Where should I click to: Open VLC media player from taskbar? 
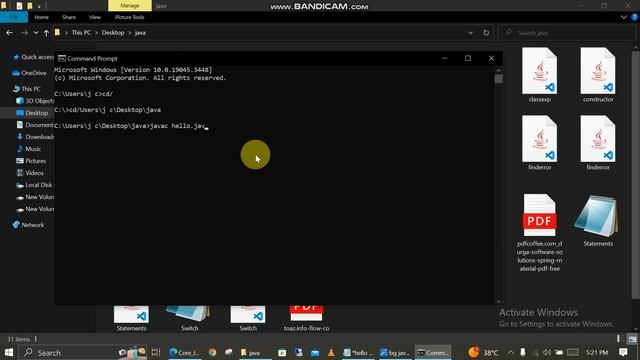pos(331,352)
